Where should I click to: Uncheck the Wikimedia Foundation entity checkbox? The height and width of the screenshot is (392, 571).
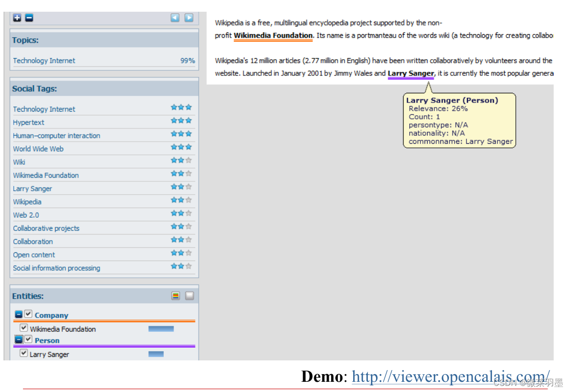(x=23, y=328)
